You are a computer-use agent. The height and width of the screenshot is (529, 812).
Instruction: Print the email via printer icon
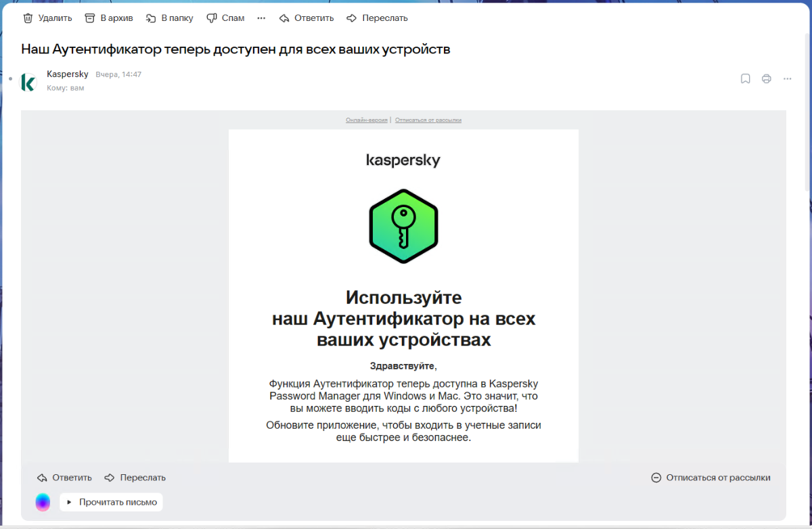tap(766, 78)
